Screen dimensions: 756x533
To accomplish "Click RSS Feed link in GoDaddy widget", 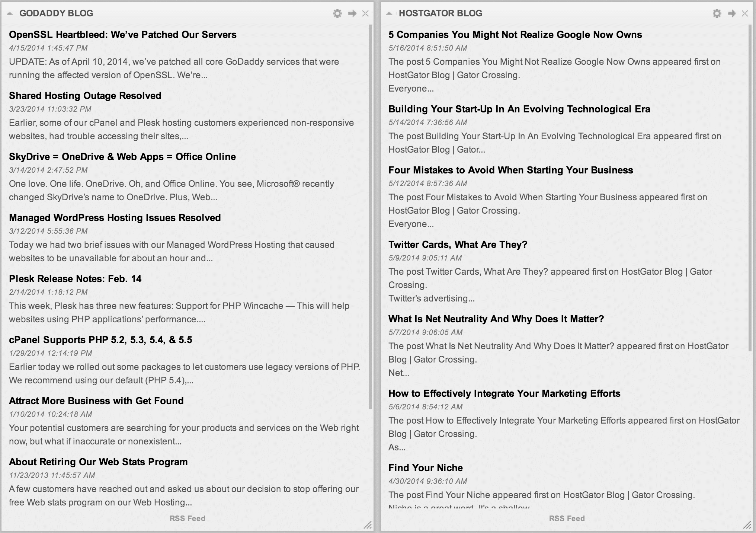I will (x=188, y=518).
